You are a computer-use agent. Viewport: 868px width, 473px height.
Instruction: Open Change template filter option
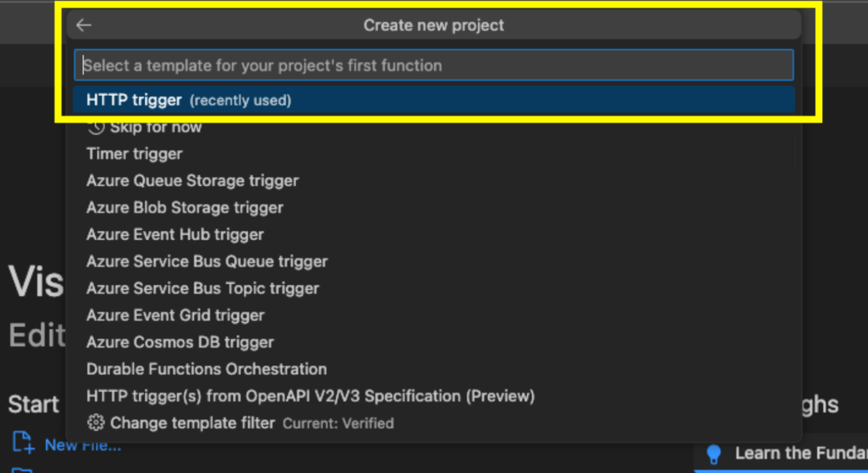(x=433, y=423)
